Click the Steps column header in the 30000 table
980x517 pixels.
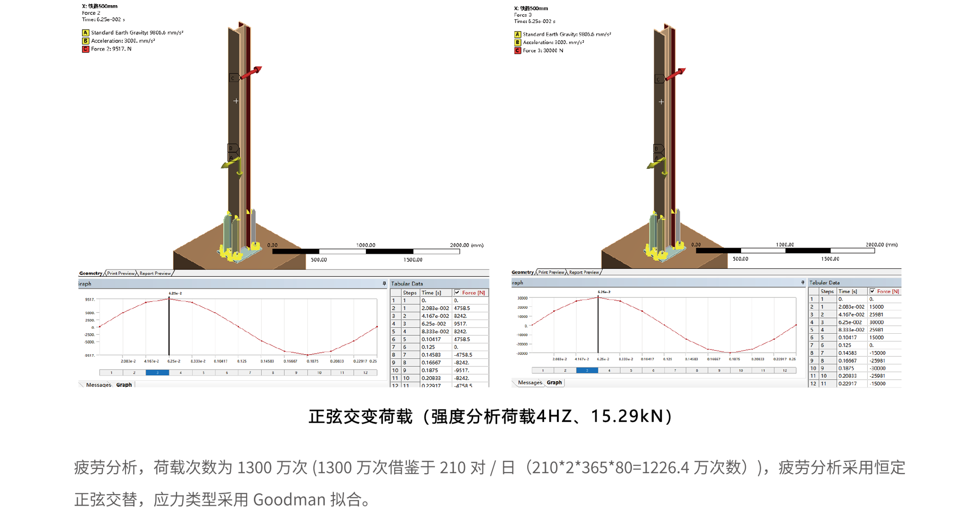point(827,291)
